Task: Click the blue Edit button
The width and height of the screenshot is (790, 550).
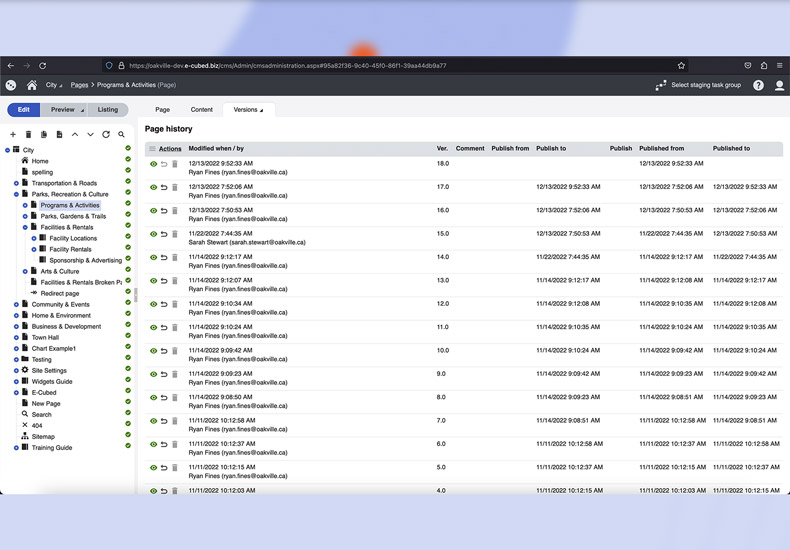Action: click(x=23, y=110)
